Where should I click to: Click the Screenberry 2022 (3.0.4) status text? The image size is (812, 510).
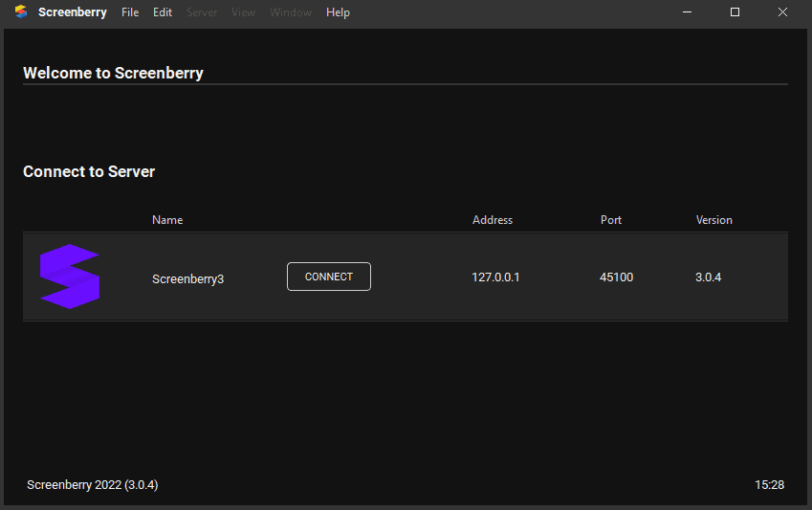93,484
